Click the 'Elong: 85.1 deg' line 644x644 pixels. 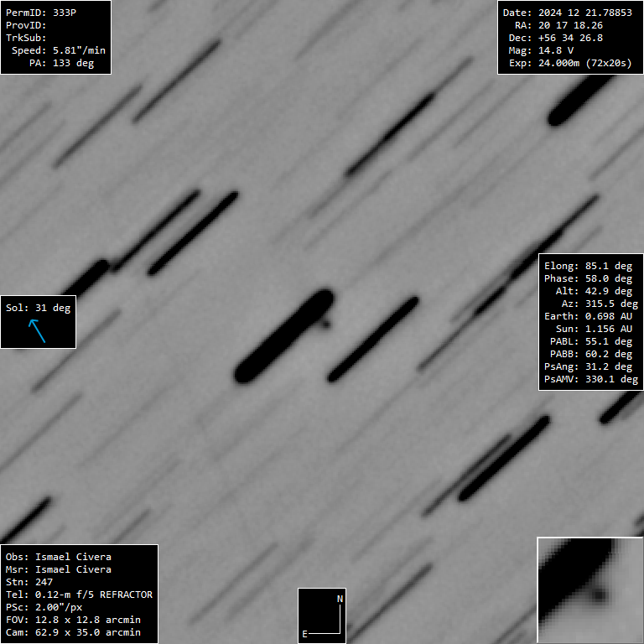(588, 266)
